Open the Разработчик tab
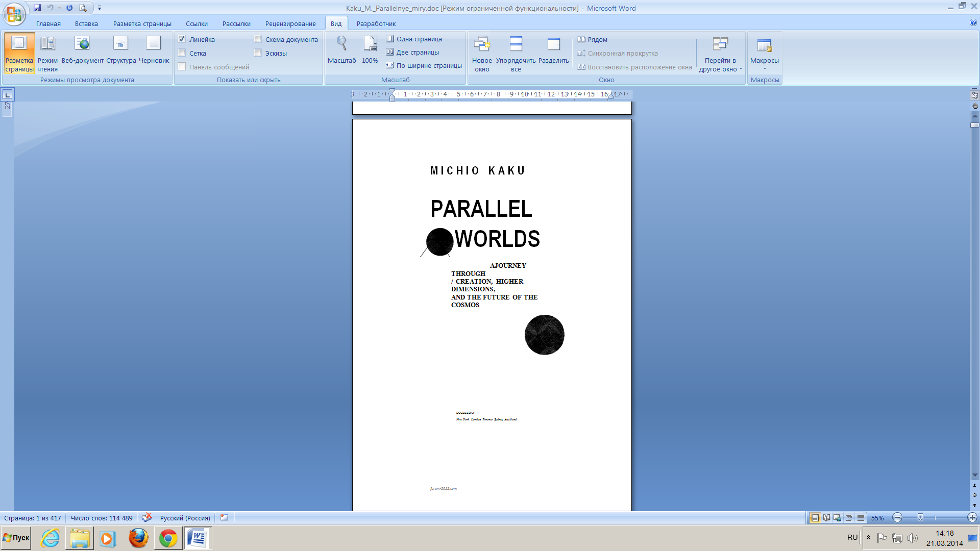980x551 pixels. coord(376,23)
